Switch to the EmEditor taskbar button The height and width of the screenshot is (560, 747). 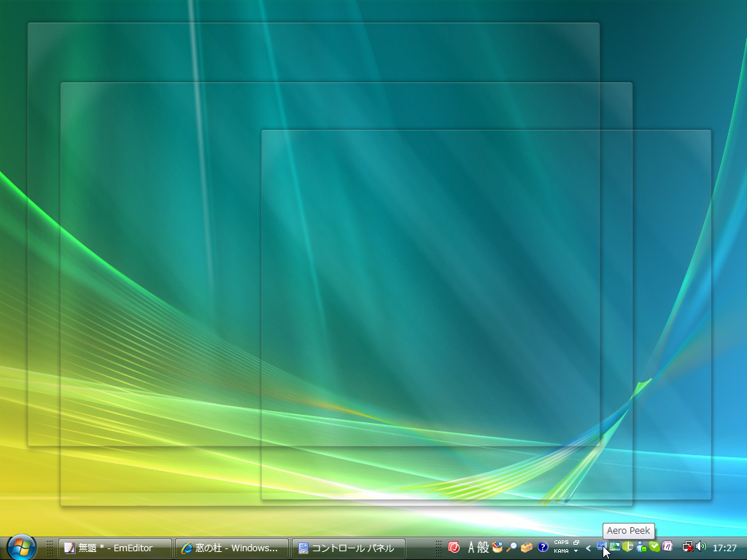115,548
